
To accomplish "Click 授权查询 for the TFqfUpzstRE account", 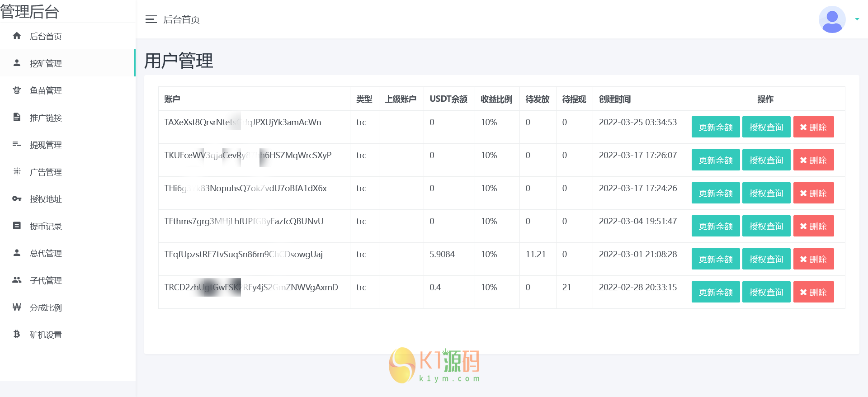I will [x=766, y=259].
